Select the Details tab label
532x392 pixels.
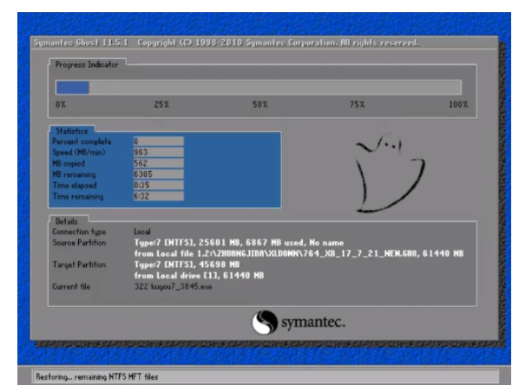[x=67, y=221]
